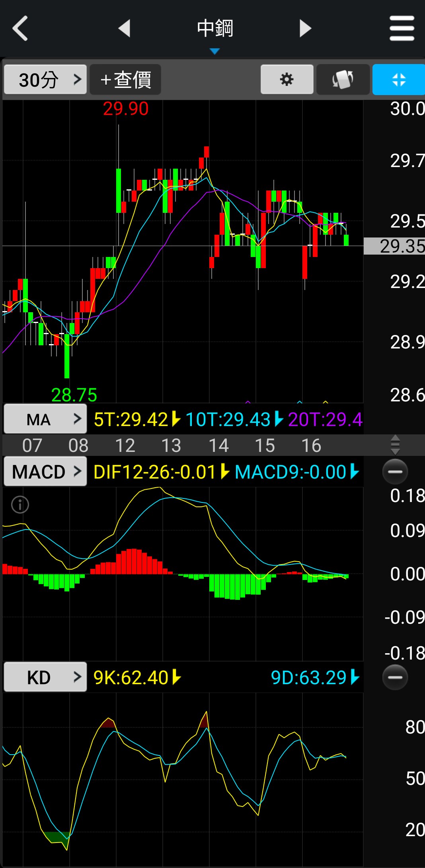Tap the +查價 button

click(x=125, y=80)
